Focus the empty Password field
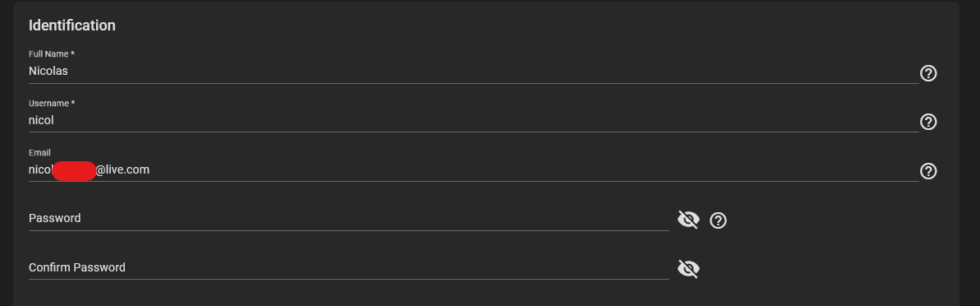This screenshot has height=306, width=980. coord(349,218)
